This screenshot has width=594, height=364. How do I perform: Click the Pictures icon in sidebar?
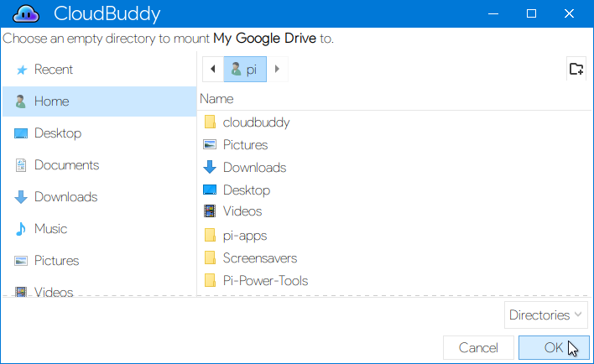click(x=21, y=261)
